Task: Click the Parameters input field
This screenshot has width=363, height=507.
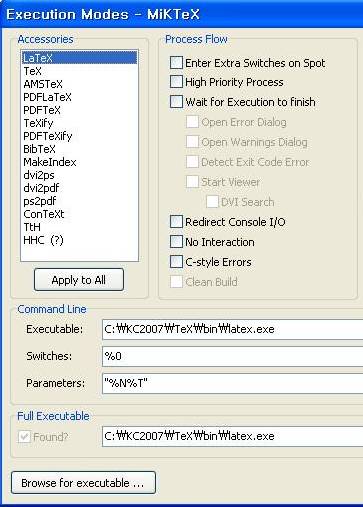Action: coord(232,383)
